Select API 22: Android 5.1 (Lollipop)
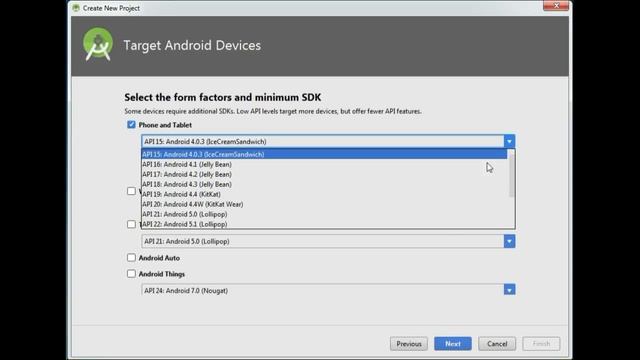Viewport: 640px width, 360px height. (x=324, y=224)
